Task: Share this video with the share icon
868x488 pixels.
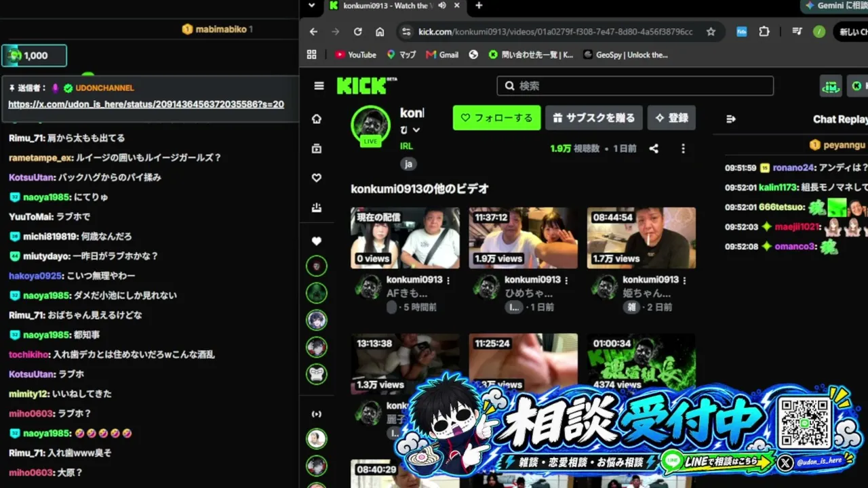Action: coord(654,148)
